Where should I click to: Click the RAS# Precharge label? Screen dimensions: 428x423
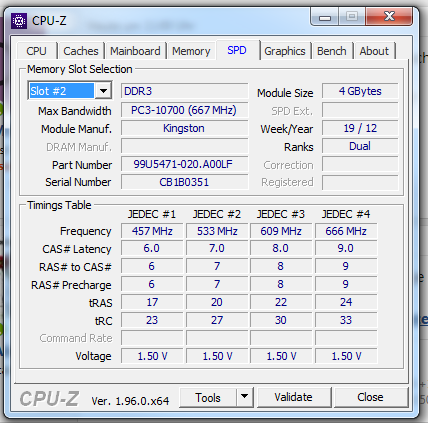click(71, 285)
